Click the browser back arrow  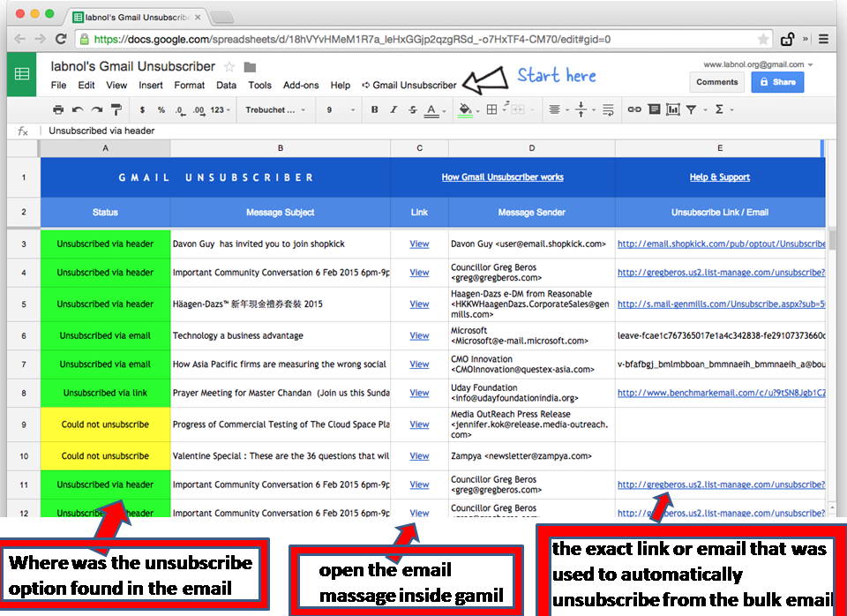pos(20,39)
